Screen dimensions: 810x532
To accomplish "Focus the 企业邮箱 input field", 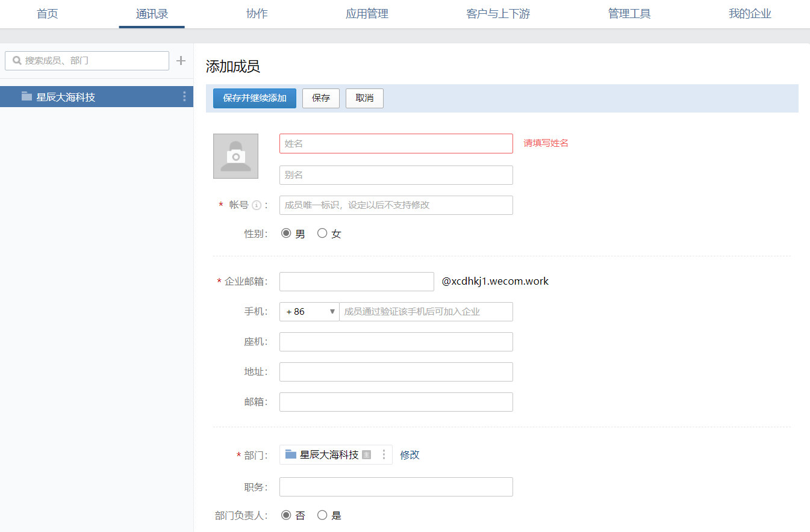I will pos(357,282).
